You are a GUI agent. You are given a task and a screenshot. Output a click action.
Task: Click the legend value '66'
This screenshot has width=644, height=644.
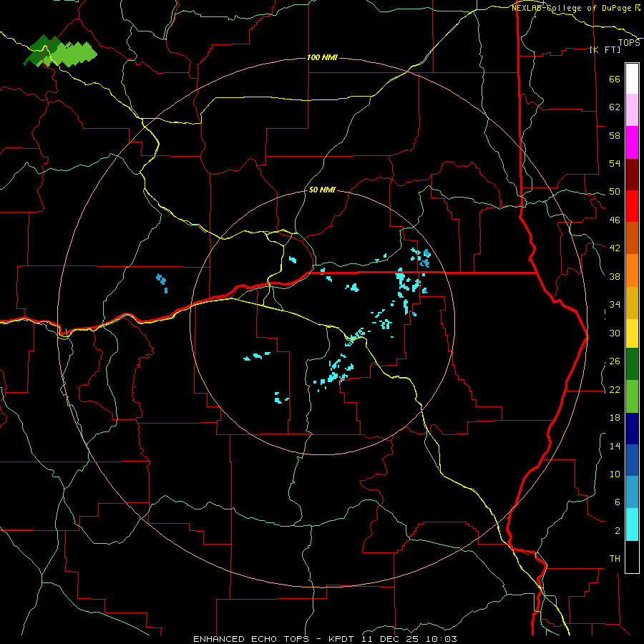[615, 79]
